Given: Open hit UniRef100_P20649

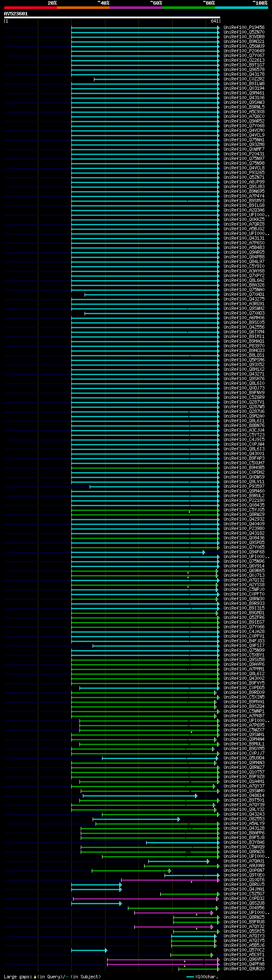Looking at the screenshot, I should 244,51.
